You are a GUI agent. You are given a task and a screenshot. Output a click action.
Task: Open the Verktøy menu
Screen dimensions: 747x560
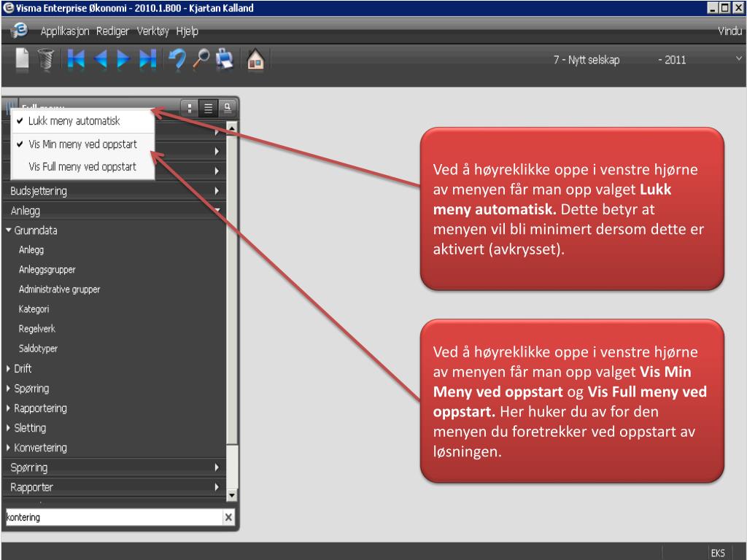tap(152, 31)
